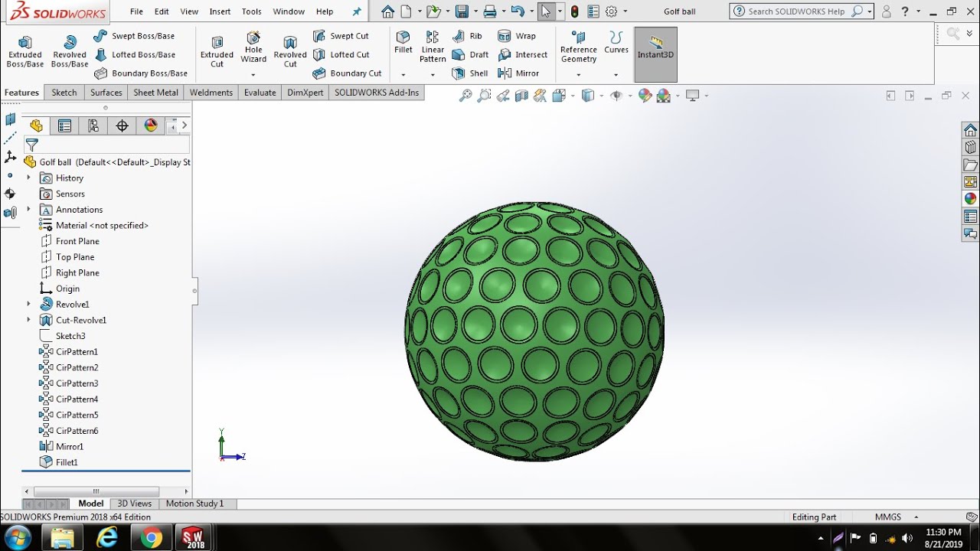Open the units MMGS dropdown
Image resolution: width=980 pixels, height=551 pixels.
(x=916, y=517)
